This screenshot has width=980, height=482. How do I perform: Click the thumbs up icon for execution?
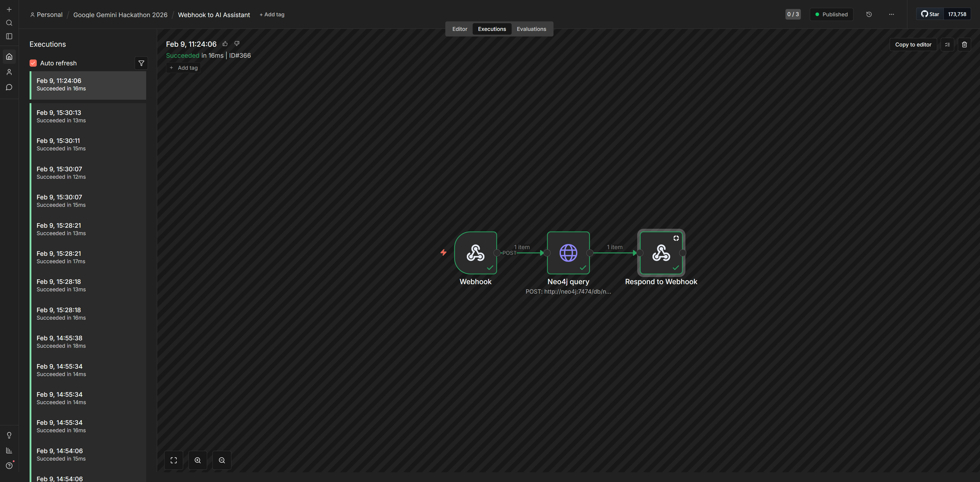[x=225, y=44]
